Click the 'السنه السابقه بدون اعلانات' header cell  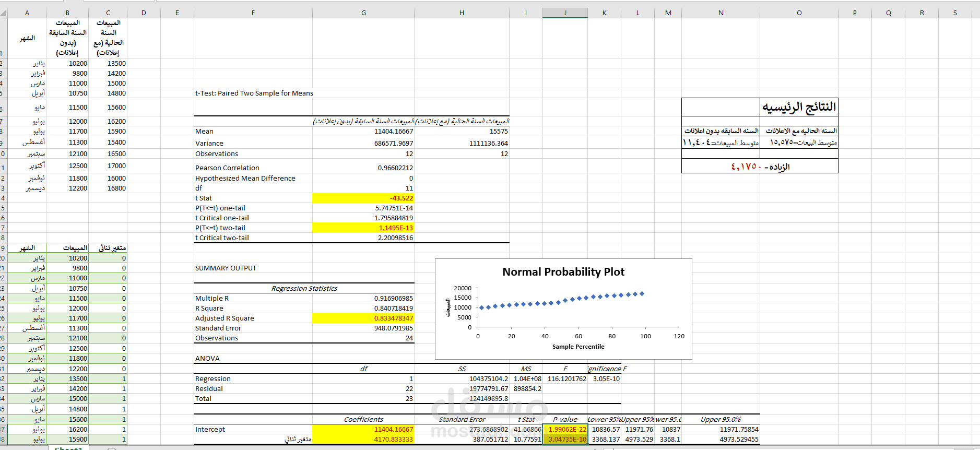coord(721,131)
